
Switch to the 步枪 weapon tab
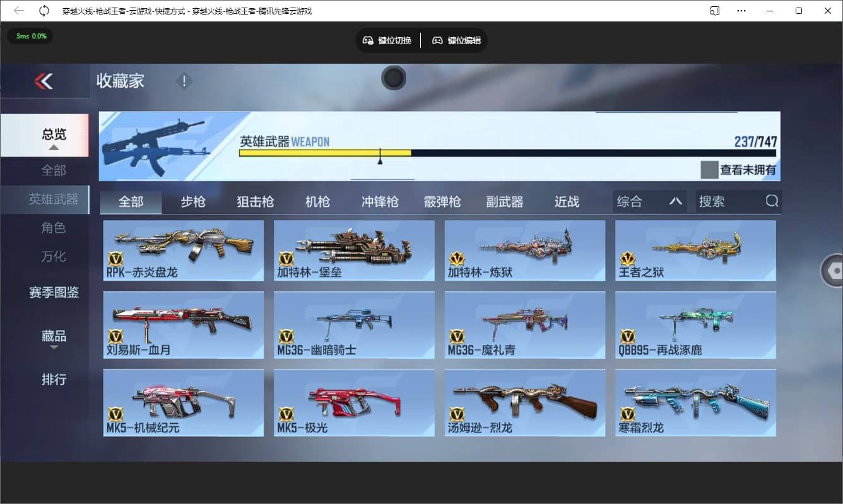click(x=192, y=201)
